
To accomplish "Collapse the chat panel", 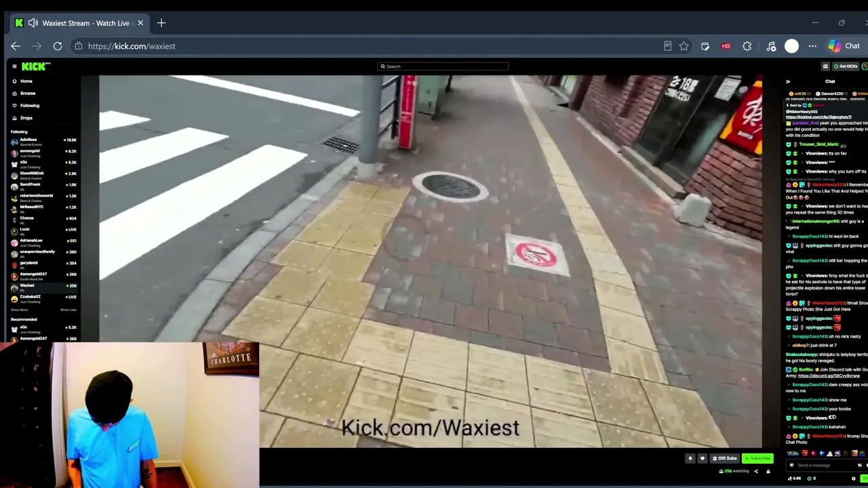I will (x=788, y=81).
